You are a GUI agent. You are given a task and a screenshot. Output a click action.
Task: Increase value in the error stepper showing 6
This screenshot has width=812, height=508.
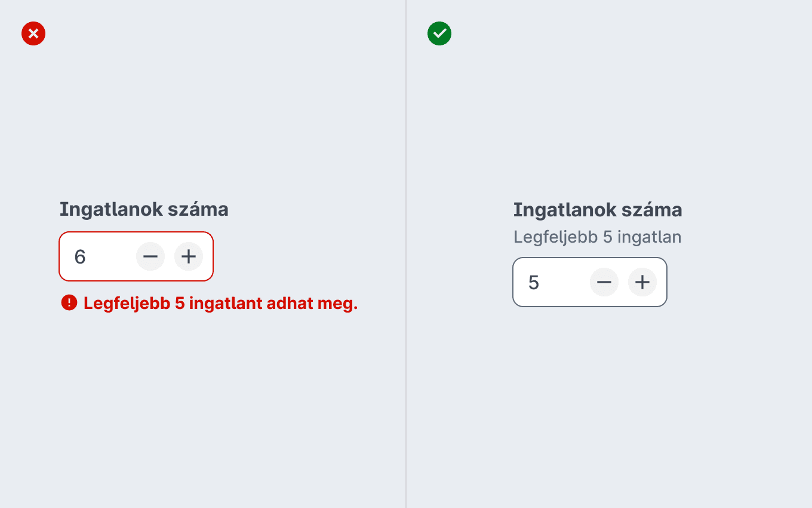(x=189, y=256)
